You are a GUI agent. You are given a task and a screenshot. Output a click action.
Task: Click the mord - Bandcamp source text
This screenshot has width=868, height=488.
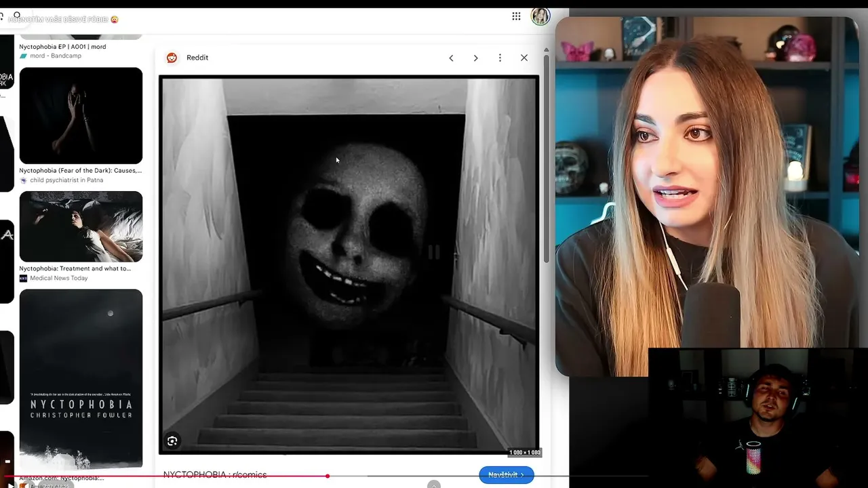tap(56, 56)
